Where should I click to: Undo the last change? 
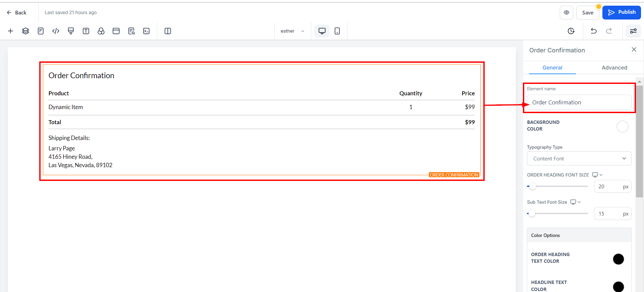coord(593,31)
